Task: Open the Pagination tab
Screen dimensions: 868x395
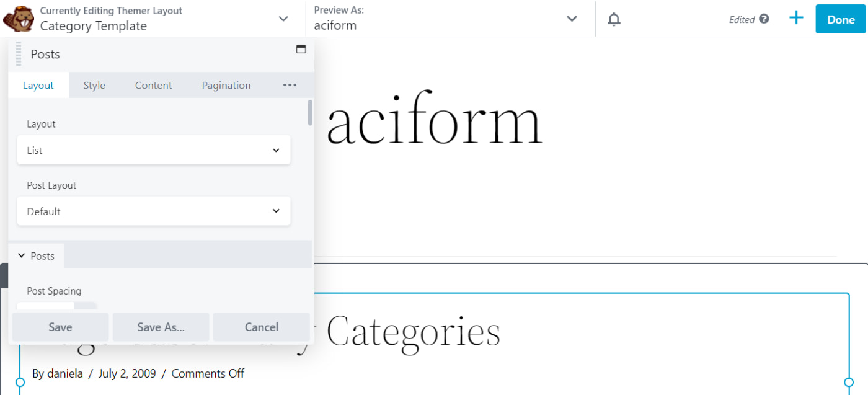Action: click(226, 86)
